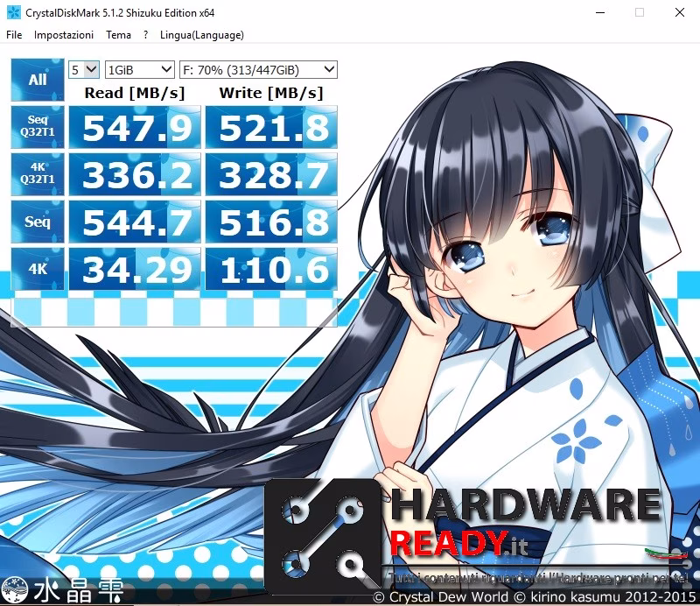Start the Seq benchmark test
This screenshot has width=700, height=606.
coord(38,222)
